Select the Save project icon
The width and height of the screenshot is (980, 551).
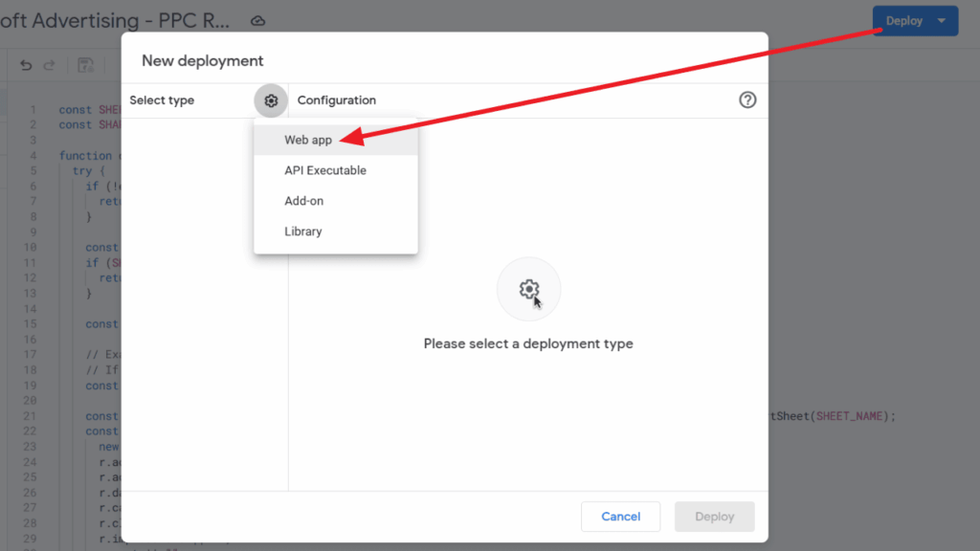click(85, 64)
